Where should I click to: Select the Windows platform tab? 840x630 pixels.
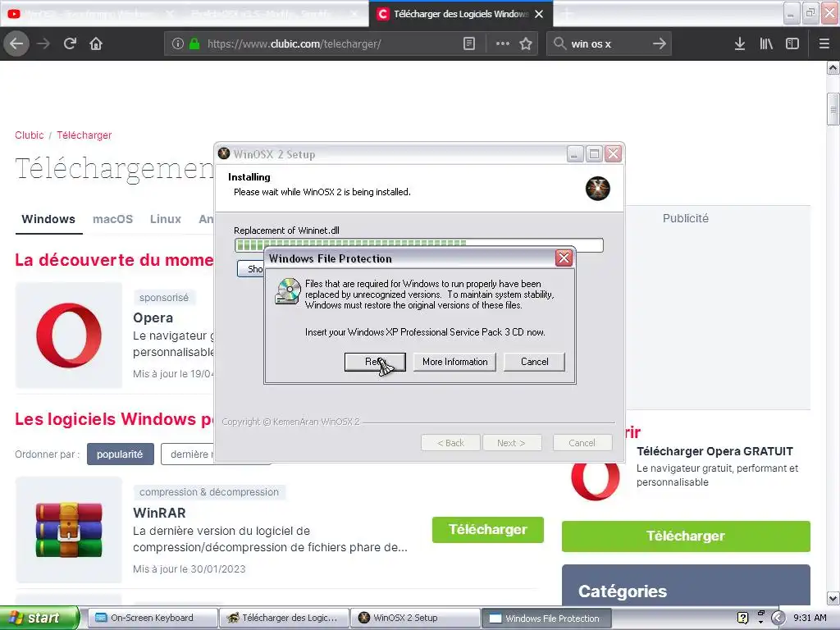click(x=48, y=219)
